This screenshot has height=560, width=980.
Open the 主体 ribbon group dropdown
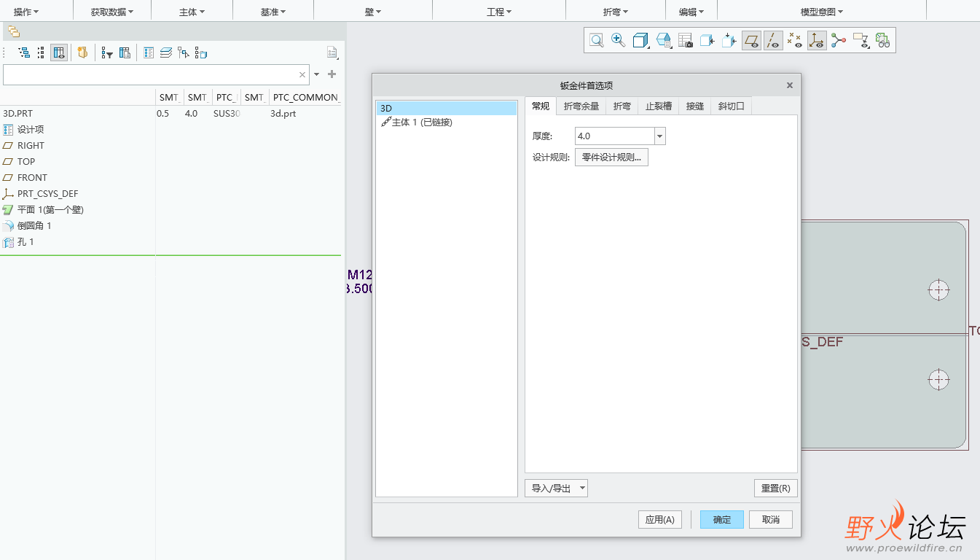tap(192, 12)
